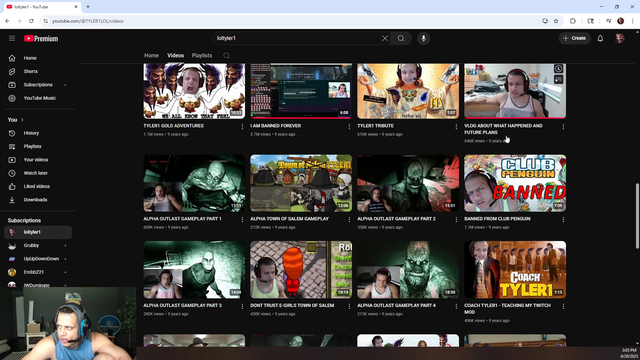Open History in the sidebar
This screenshot has width=640, height=360.
click(x=38, y=133)
